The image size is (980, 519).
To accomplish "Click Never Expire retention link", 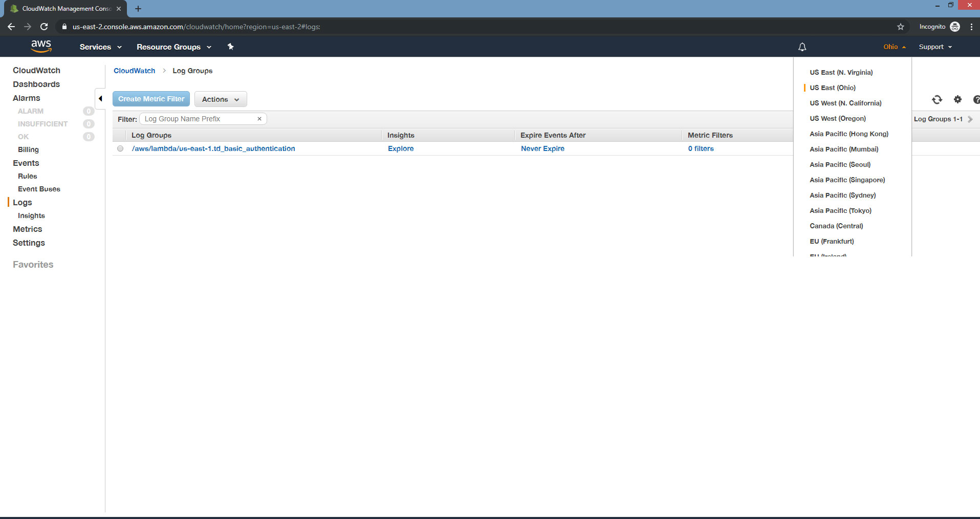I will [542, 148].
